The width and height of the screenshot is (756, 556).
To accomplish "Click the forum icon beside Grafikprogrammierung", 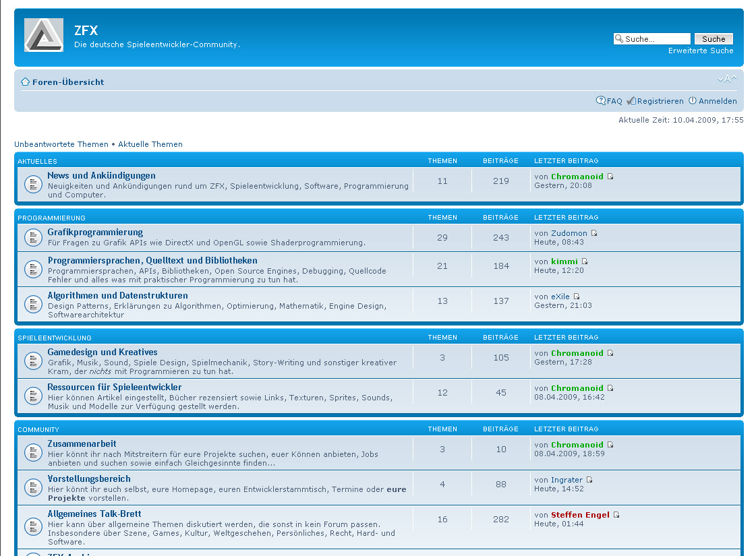I will coord(33,237).
